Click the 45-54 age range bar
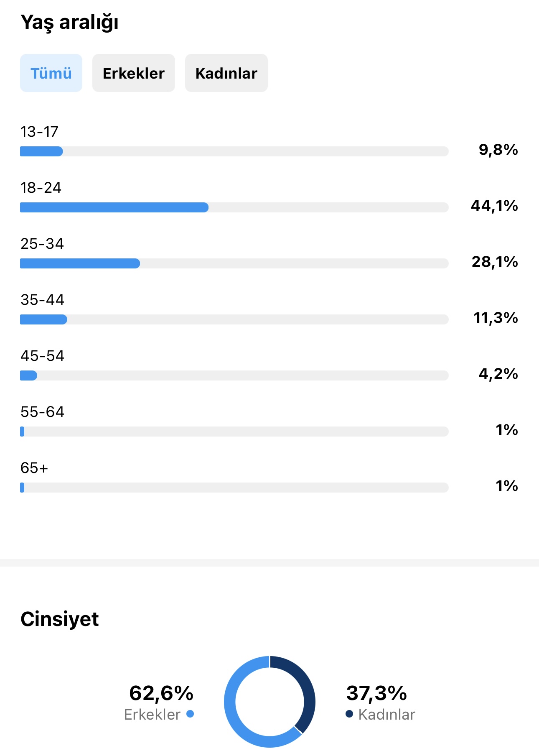 pyautogui.click(x=234, y=375)
